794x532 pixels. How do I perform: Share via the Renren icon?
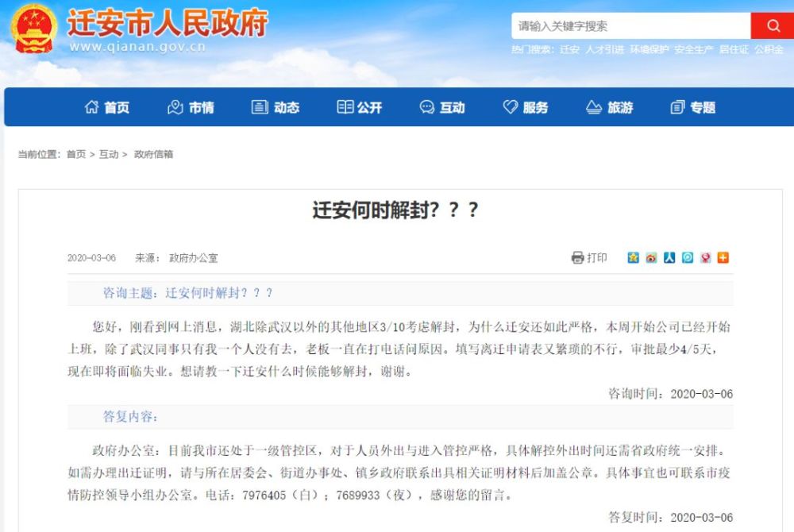tap(669, 257)
